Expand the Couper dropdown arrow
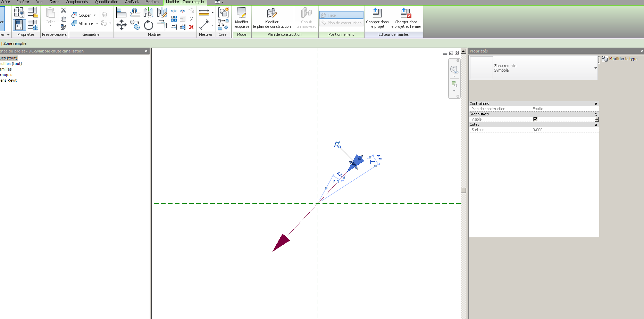 point(95,15)
